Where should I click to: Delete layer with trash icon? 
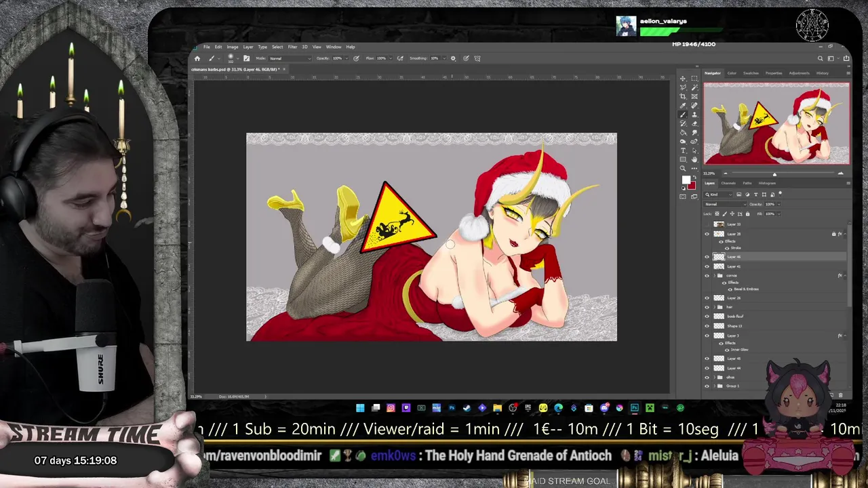click(x=841, y=395)
